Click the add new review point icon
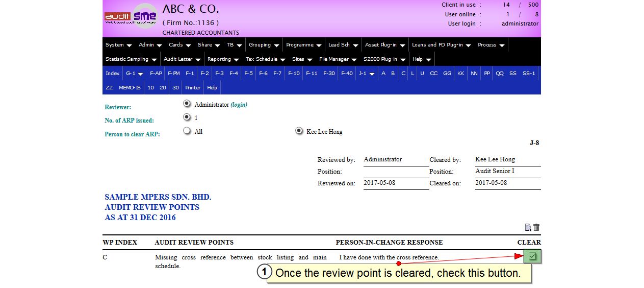The width and height of the screenshot is (644, 288). [x=528, y=228]
